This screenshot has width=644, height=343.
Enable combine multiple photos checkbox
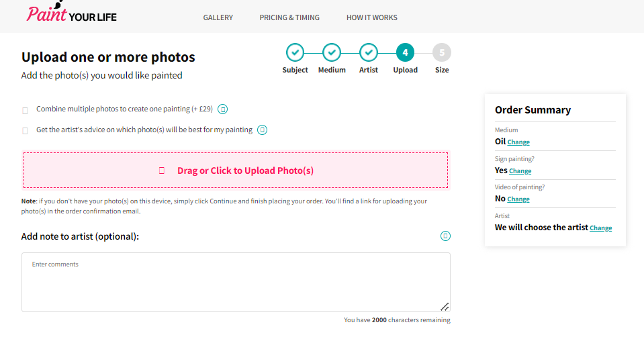pos(26,110)
